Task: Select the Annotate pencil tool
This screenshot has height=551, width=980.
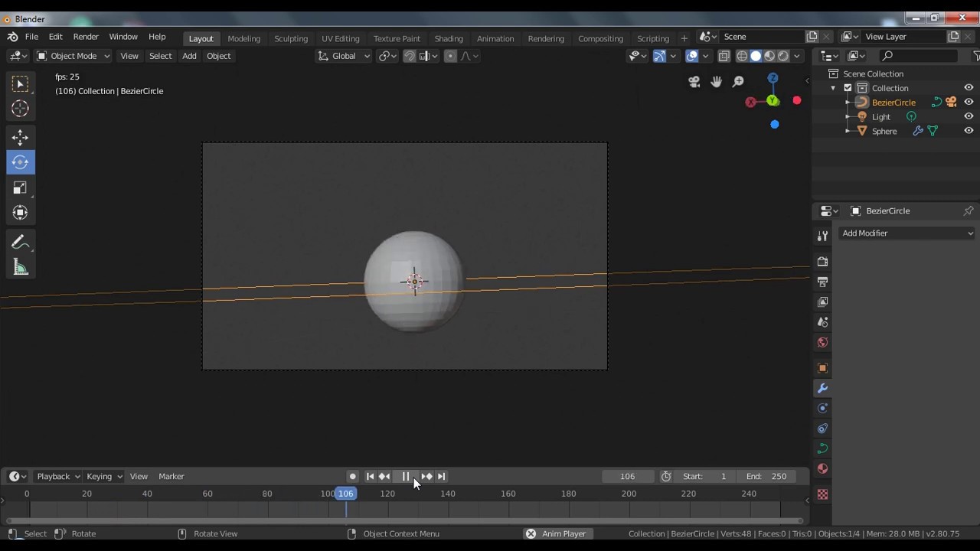Action: click(x=21, y=243)
